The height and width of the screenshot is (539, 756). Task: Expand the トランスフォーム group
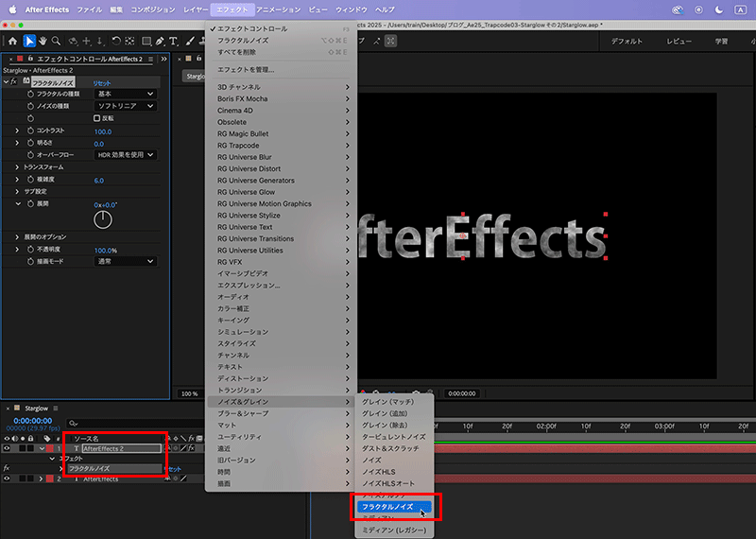point(17,167)
